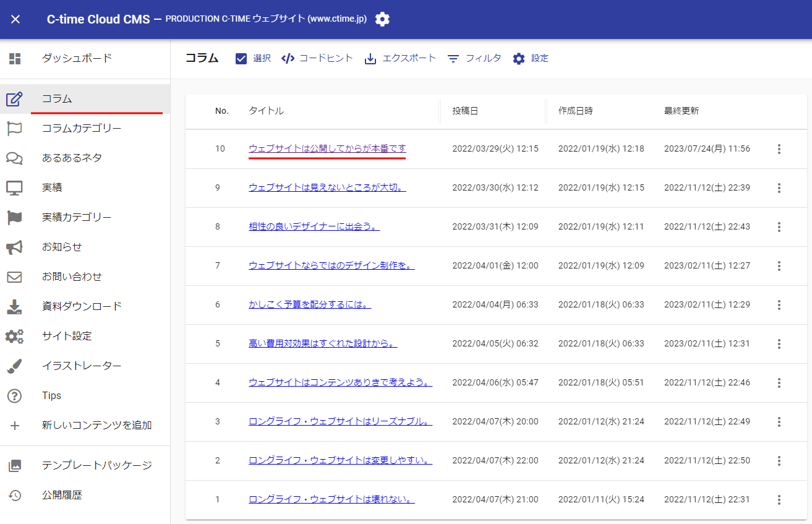Click the No. column header
Screen dimensions: 812x524
pos(222,111)
